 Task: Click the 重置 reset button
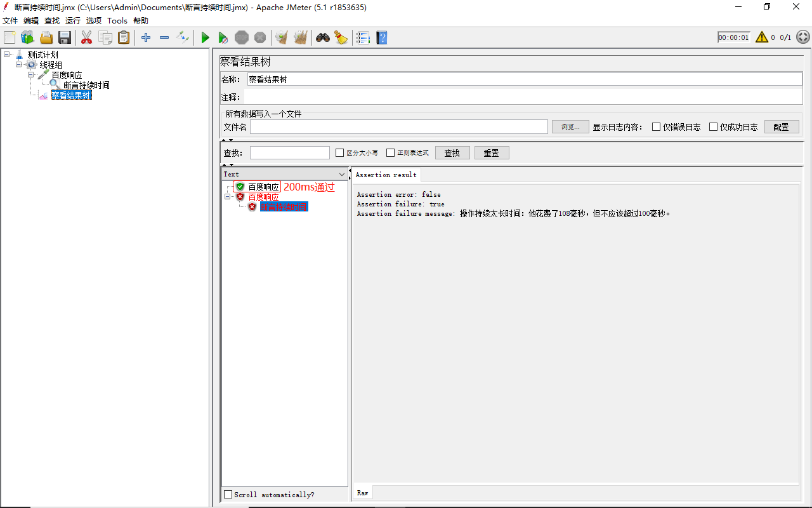[492, 153]
